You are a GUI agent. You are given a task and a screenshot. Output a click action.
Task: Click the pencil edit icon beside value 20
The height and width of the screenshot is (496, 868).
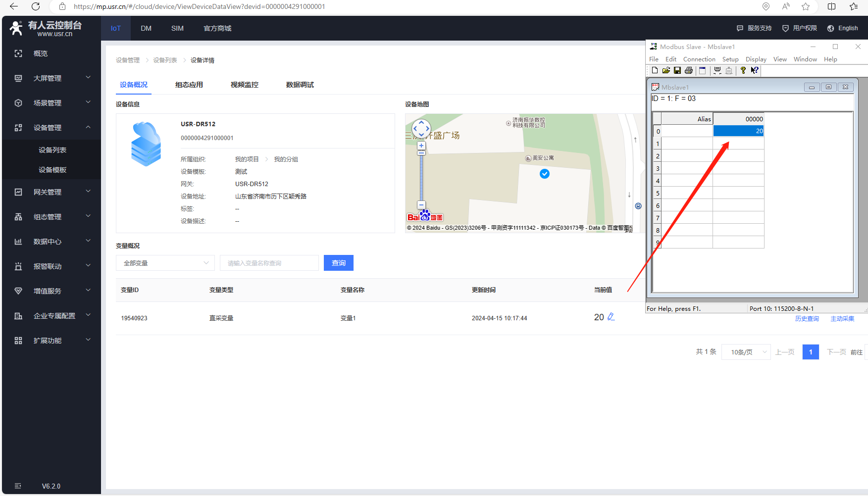point(611,317)
